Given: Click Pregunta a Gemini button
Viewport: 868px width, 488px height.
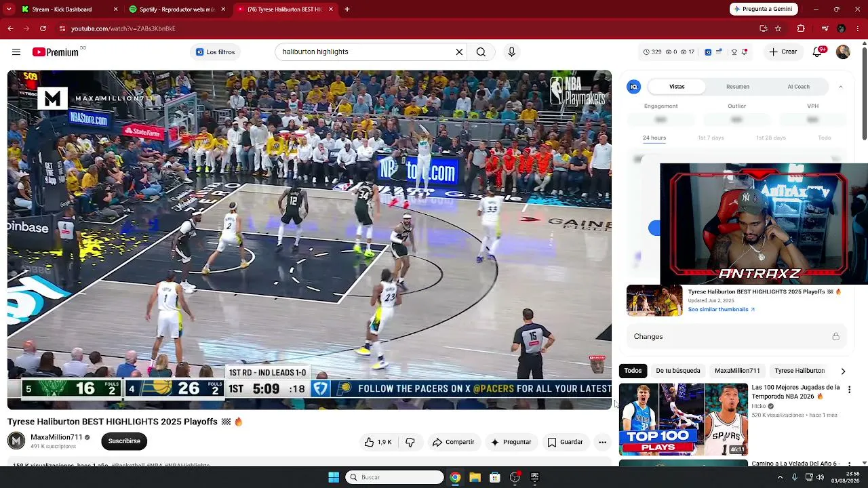Looking at the screenshot, I should [764, 9].
